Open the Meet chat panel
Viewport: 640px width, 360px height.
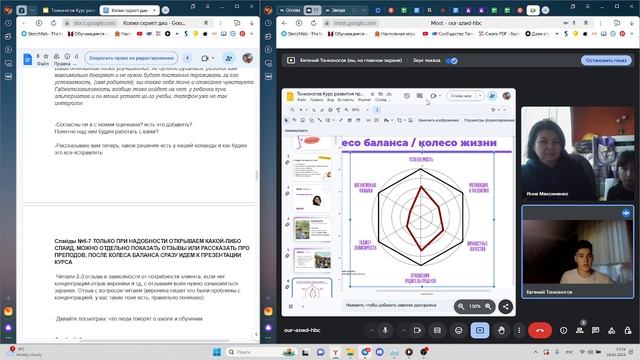tap(596, 330)
